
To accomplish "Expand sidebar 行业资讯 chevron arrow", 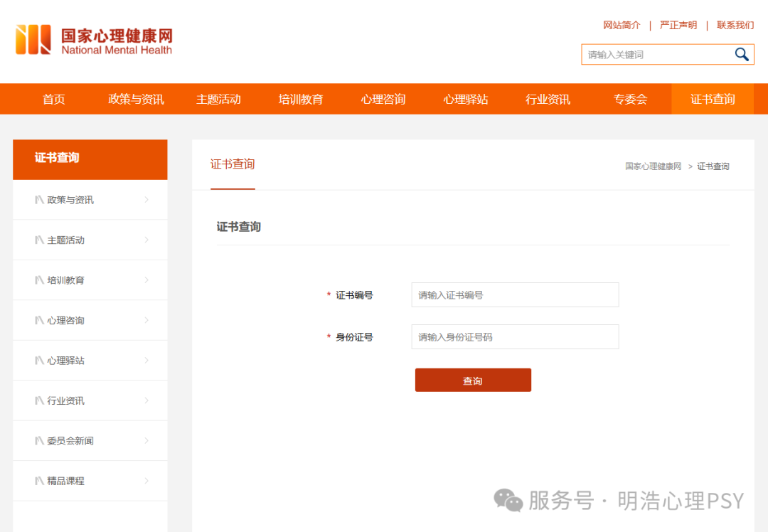I will pos(146,401).
